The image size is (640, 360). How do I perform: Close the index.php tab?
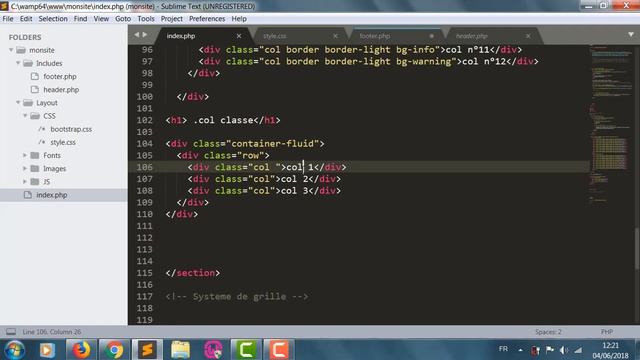239,36
